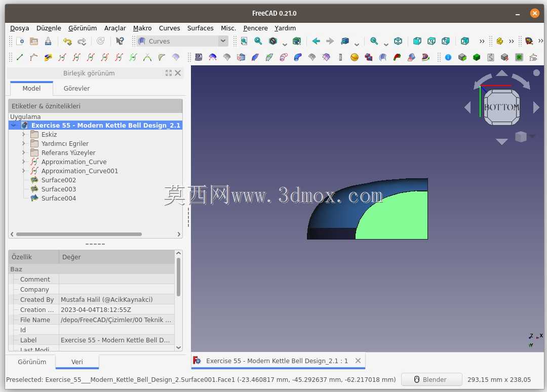Expand Approximation_Curve001 tree node

coord(23,171)
